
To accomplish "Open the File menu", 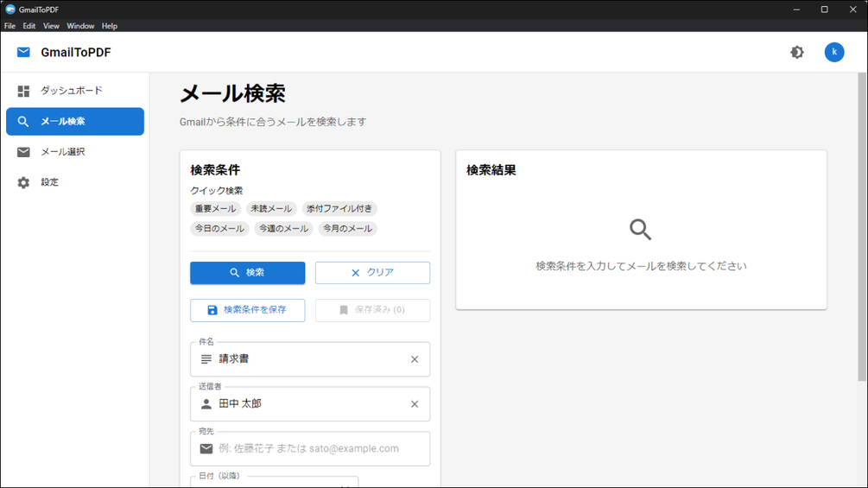I will (10, 26).
